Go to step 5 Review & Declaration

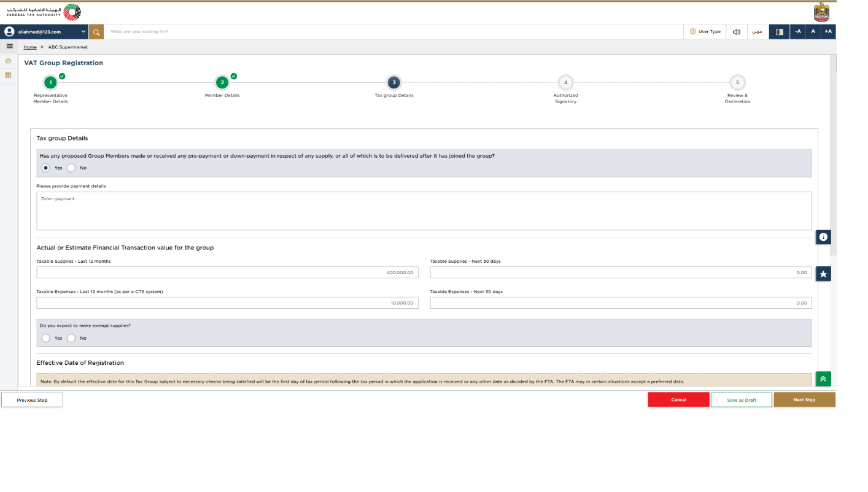coord(737,82)
